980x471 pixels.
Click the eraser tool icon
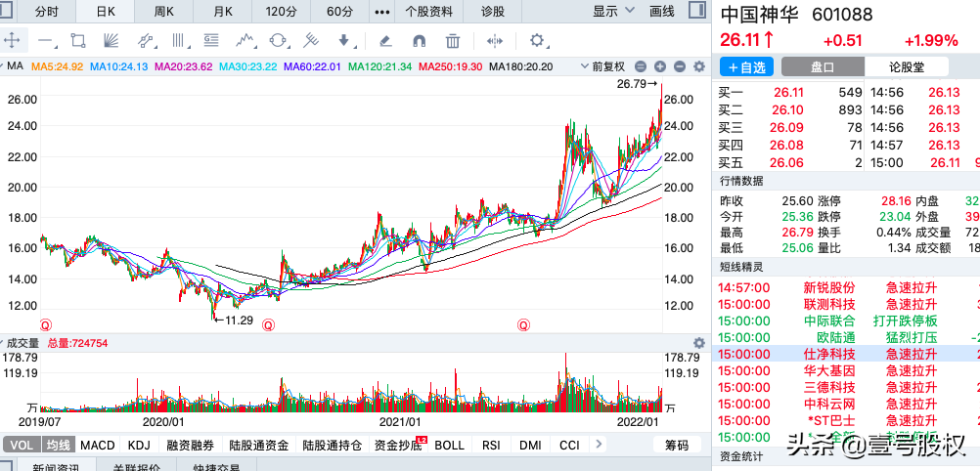point(385,41)
